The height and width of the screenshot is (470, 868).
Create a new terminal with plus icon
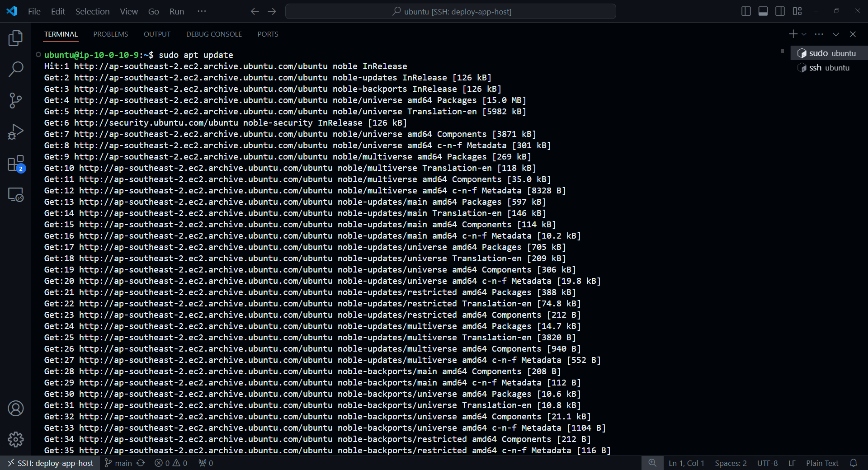click(793, 34)
